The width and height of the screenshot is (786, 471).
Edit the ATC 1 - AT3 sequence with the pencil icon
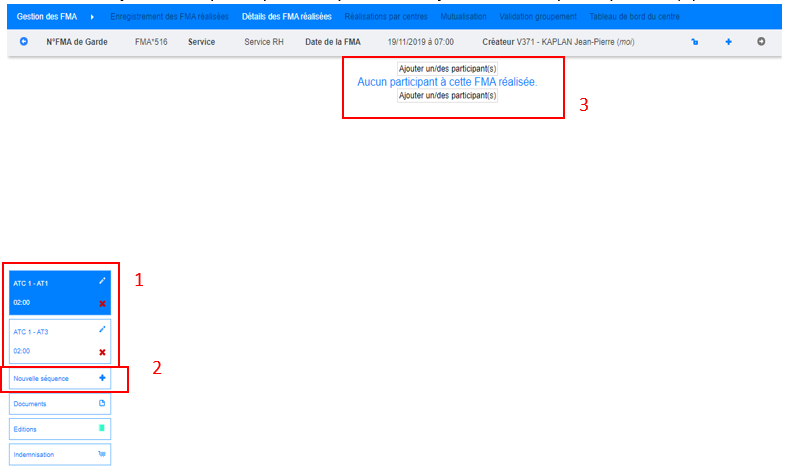click(102, 329)
